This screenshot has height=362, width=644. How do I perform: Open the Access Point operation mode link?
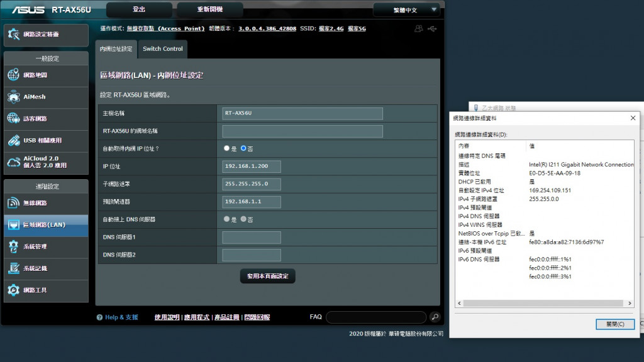(165, 29)
